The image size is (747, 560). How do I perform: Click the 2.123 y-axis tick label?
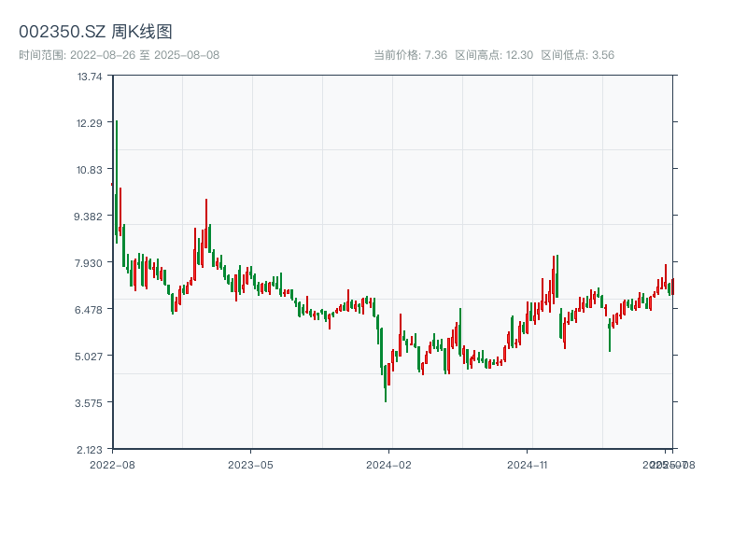[x=89, y=449]
